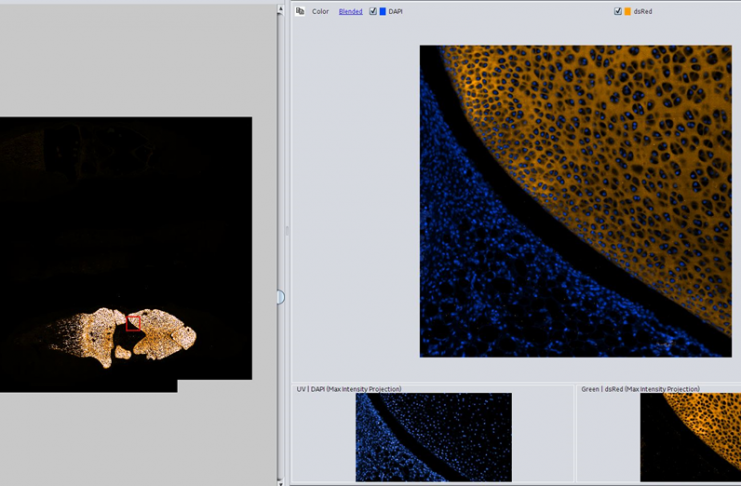Collapse the overview panel using round splitter handle
The image size is (741, 486).
point(280,297)
